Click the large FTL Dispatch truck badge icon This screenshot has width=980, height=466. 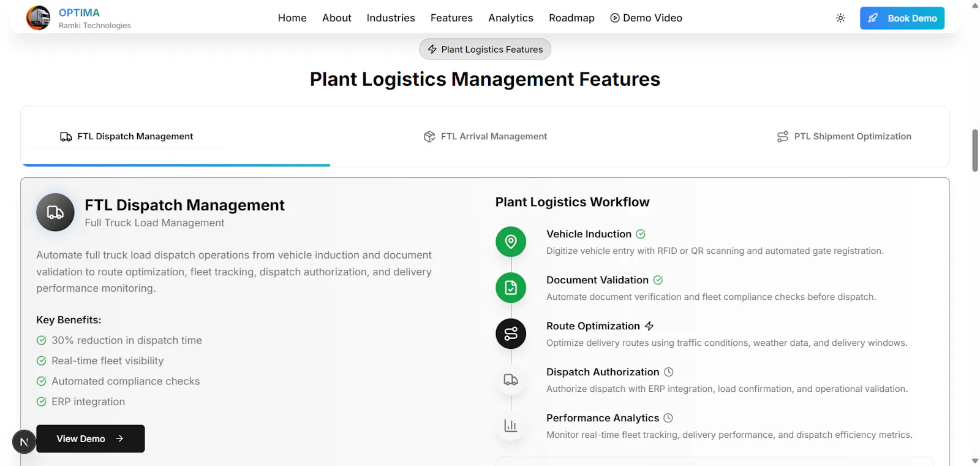point(55,212)
